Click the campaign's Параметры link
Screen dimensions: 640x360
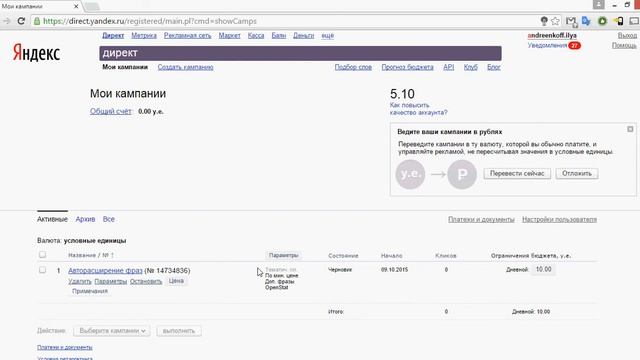pyautogui.click(x=111, y=281)
